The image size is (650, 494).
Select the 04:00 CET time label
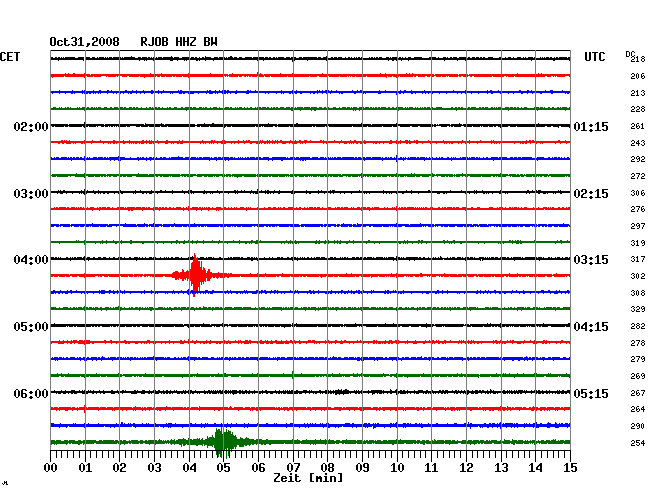pos(31,260)
